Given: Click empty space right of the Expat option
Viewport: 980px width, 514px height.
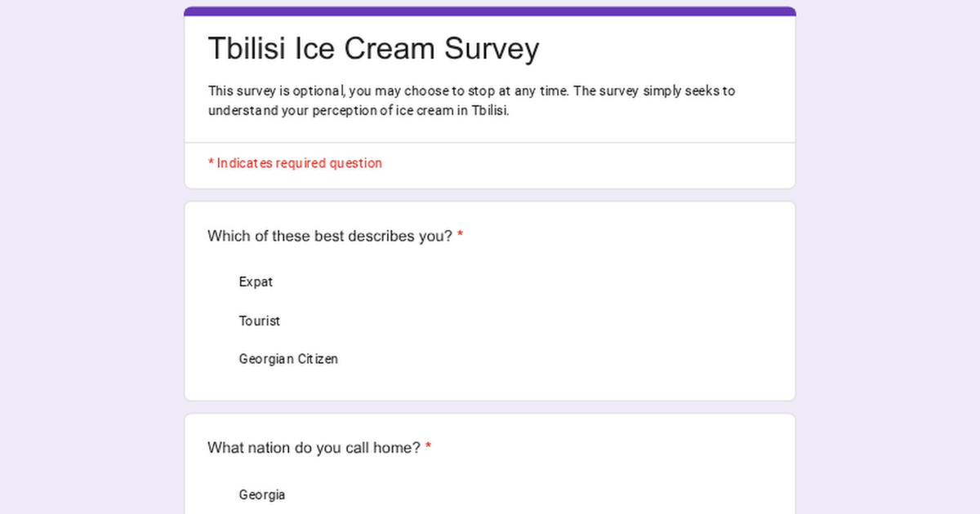Looking at the screenshot, I should 531,282.
